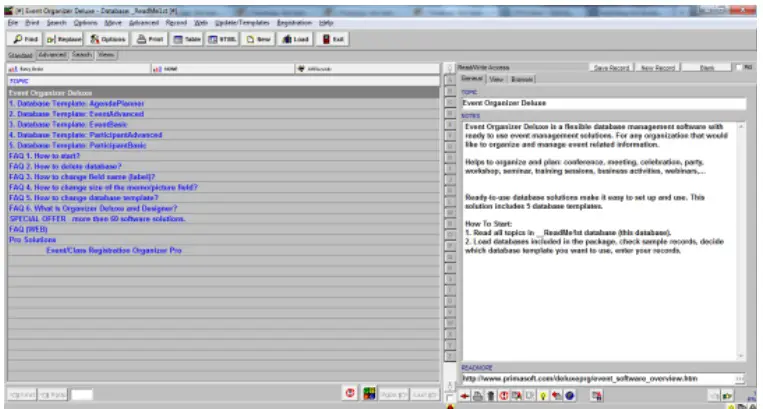This screenshot has height=409, width=763.
Task: Toggle the checkbox next to Blank button
Action: tap(739, 68)
